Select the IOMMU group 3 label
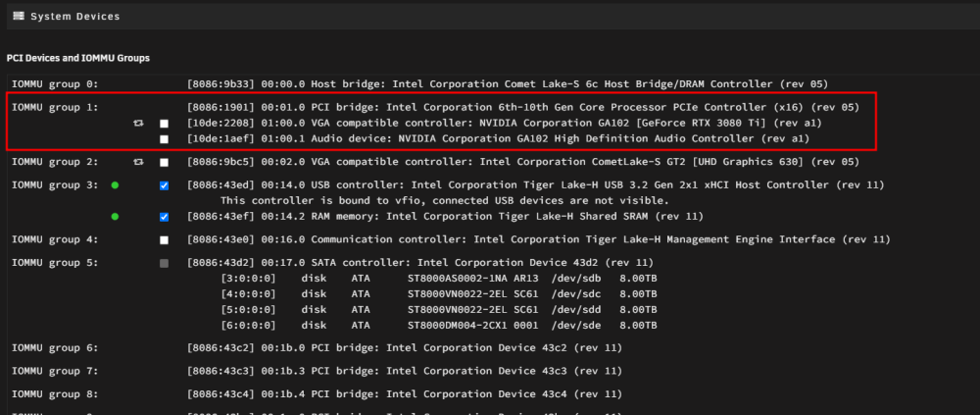Screen dimensions: 980x415 coord(55,185)
